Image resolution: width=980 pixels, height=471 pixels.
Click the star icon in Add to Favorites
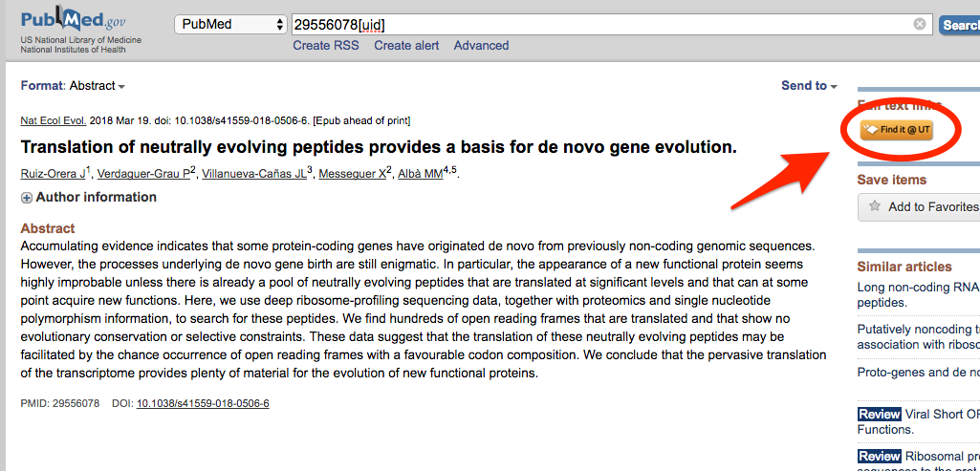(875, 206)
